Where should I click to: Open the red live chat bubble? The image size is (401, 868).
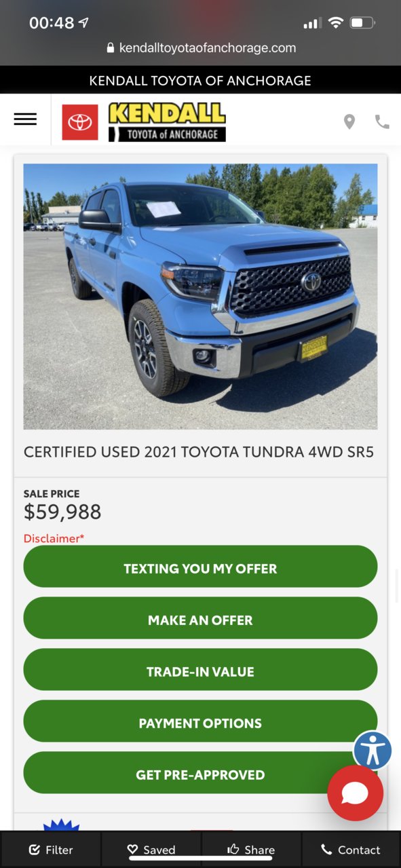pos(355,793)
